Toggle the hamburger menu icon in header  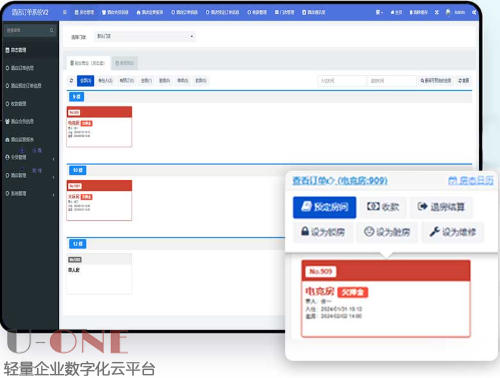pos(65,12)
